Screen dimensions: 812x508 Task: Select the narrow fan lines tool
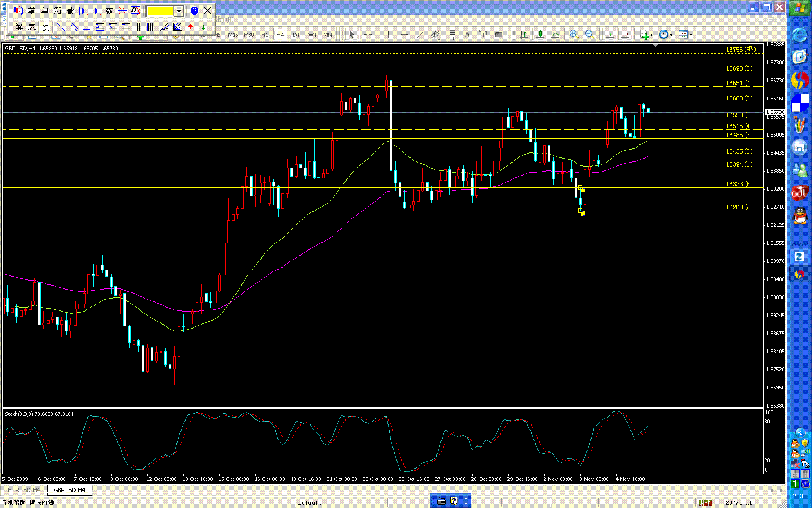coord(165,27)
